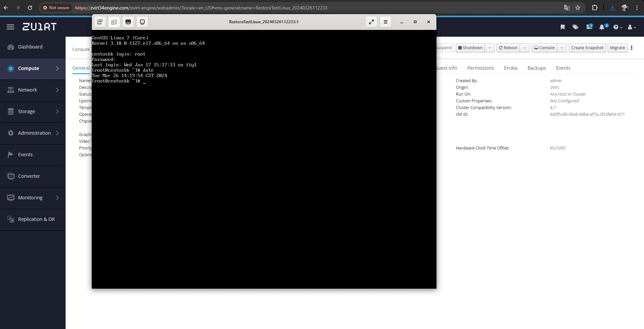
Task: Expand the Shutdown dropdown arrow
Action: coord(490,48)
